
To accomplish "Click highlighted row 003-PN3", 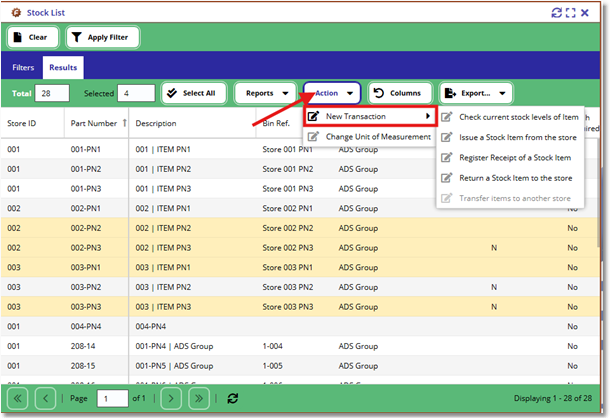I will (x=300, y=307).
